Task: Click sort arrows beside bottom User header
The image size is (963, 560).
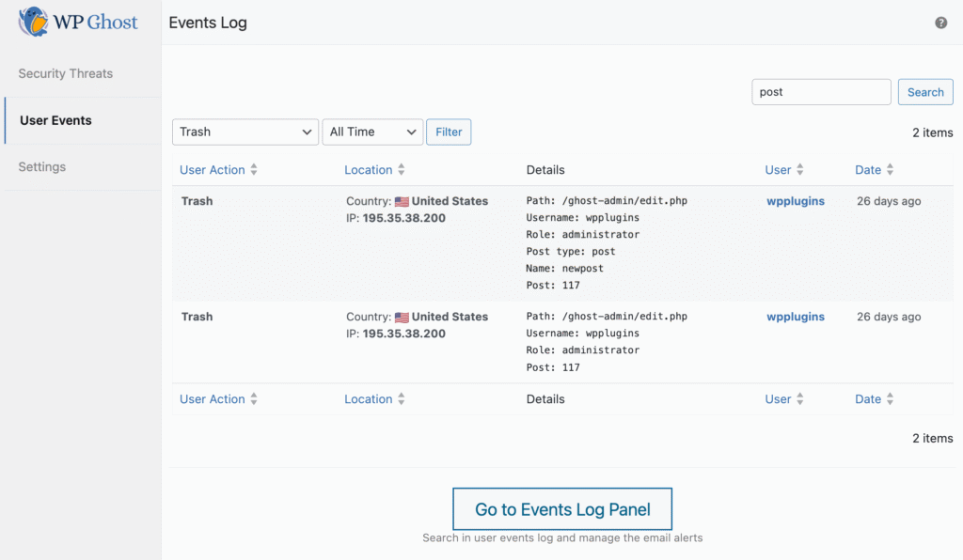Action: [x=799, y=399]
